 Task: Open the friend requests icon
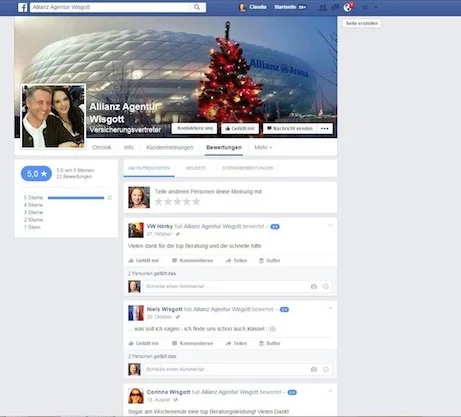(322, 7)
